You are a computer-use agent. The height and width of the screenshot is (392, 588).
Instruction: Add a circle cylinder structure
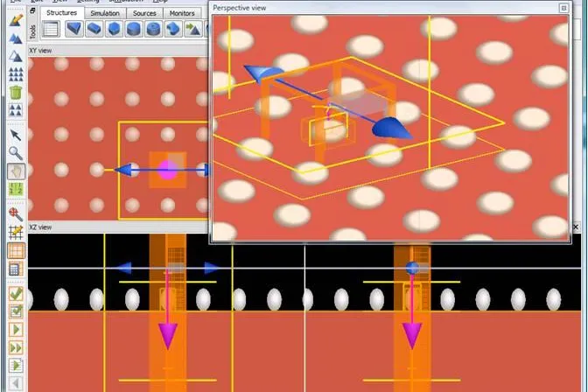134,29
